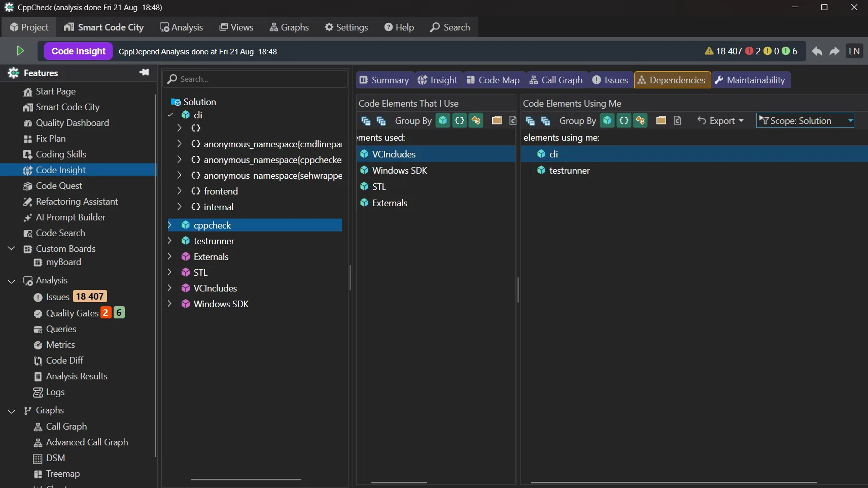This screenshot has height=488, width=868.
Task: Open the Views menu
Action: click(236, 27)
